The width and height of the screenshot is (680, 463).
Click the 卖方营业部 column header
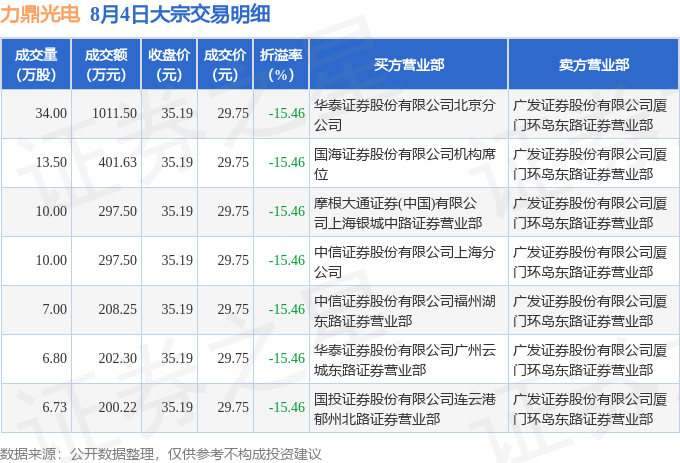(594, 65)
